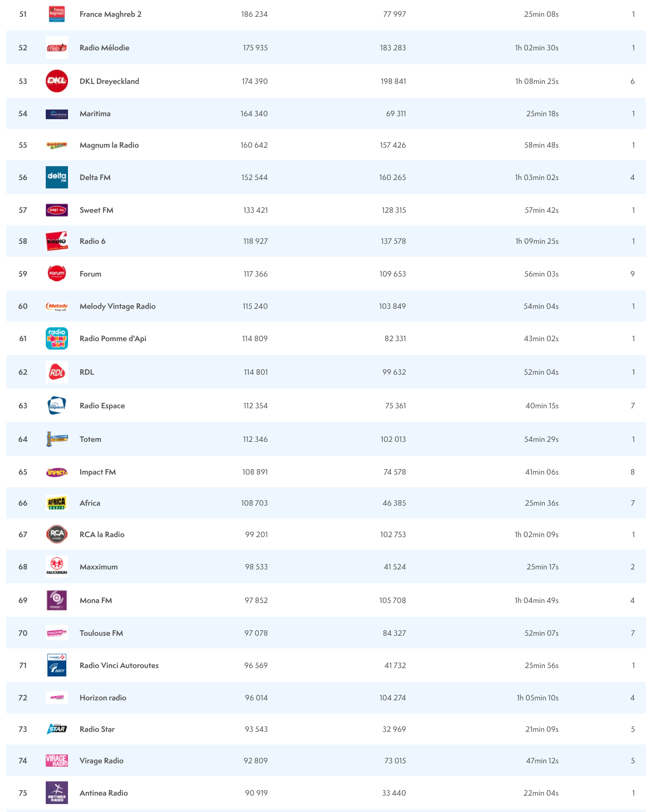
Task: Click the Antinea Radio logo
Action: [x=57, y=793]
